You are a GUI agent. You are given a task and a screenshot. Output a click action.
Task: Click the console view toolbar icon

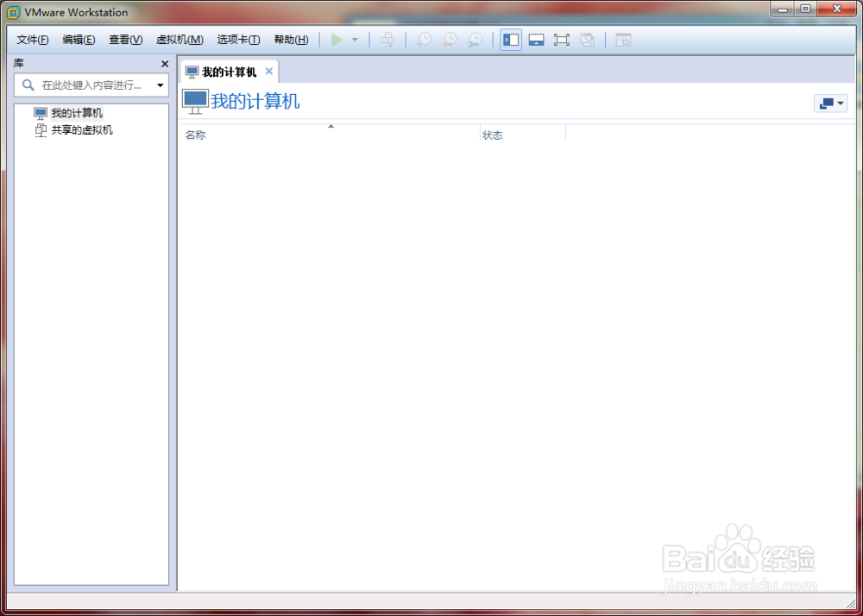tap(623, 40)
